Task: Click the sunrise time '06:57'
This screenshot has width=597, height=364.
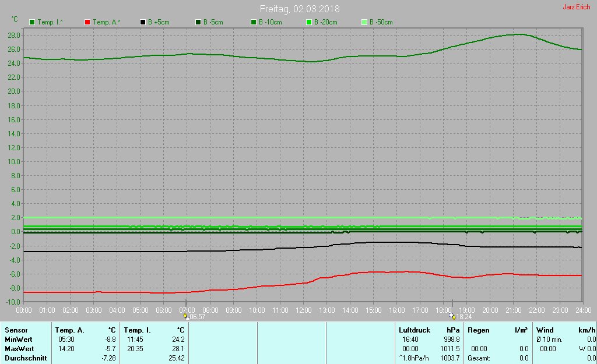Action: pos(197,317)
